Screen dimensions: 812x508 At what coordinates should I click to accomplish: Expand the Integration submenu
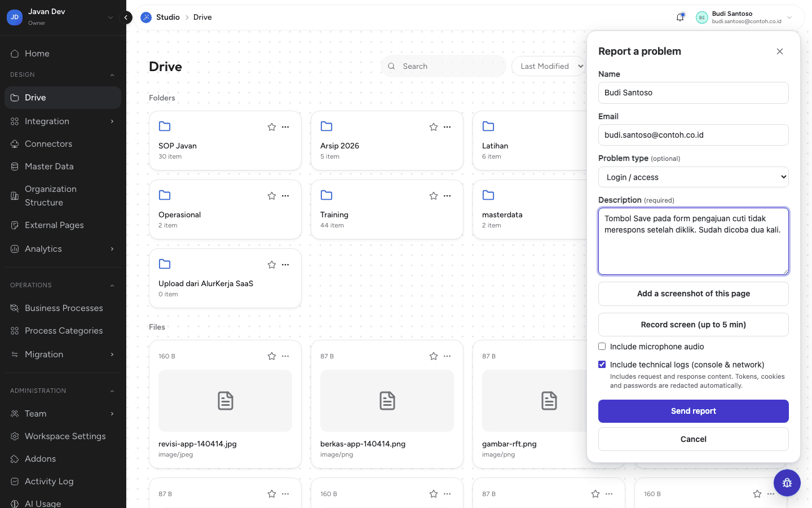point(112,121)
